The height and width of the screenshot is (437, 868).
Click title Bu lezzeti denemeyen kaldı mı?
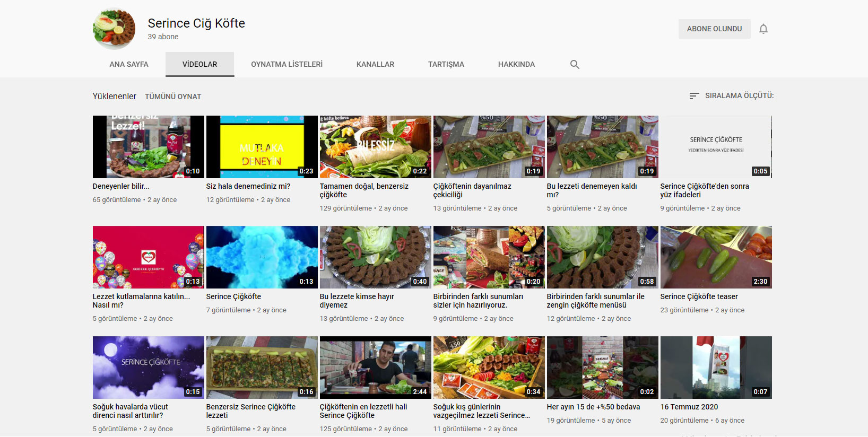coord(592,190)
